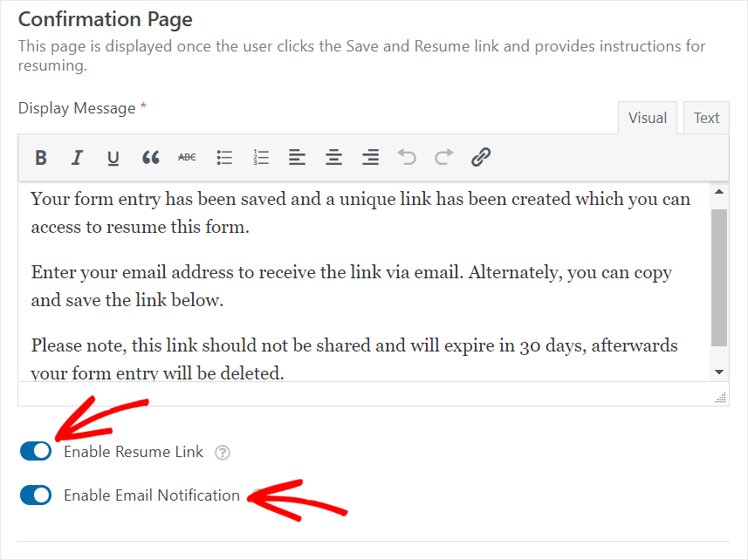Image resolution: width=748 pixels, height=560 pixels.
Task: Toggle the Enable Resume Link switch
Action: pyautogui.click(x=36, y=451)
